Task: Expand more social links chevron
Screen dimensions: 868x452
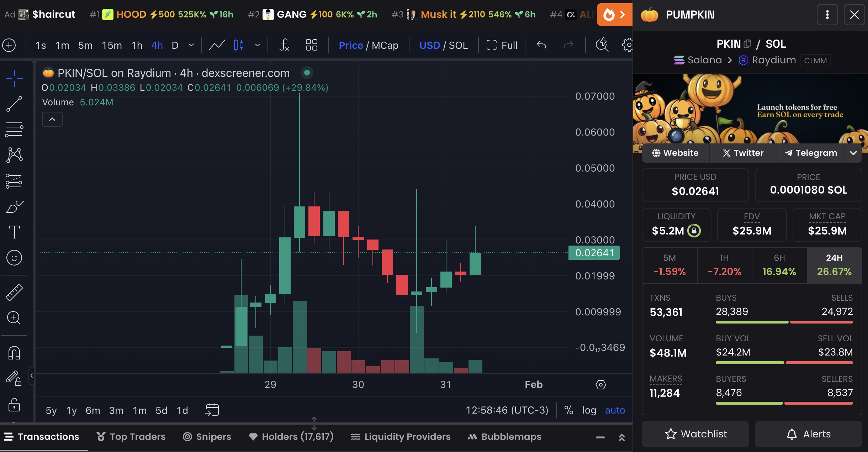Action: pos(853,153)
